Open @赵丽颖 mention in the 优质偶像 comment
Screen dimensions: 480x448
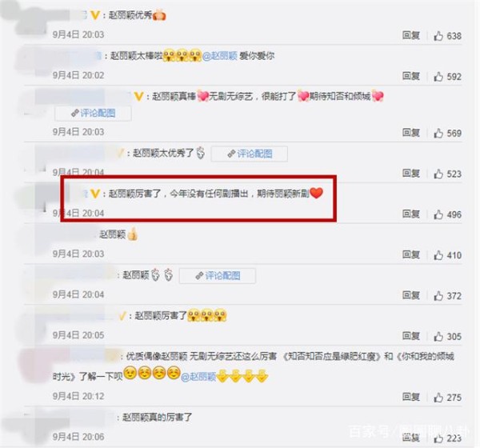[x=198, y=377]
